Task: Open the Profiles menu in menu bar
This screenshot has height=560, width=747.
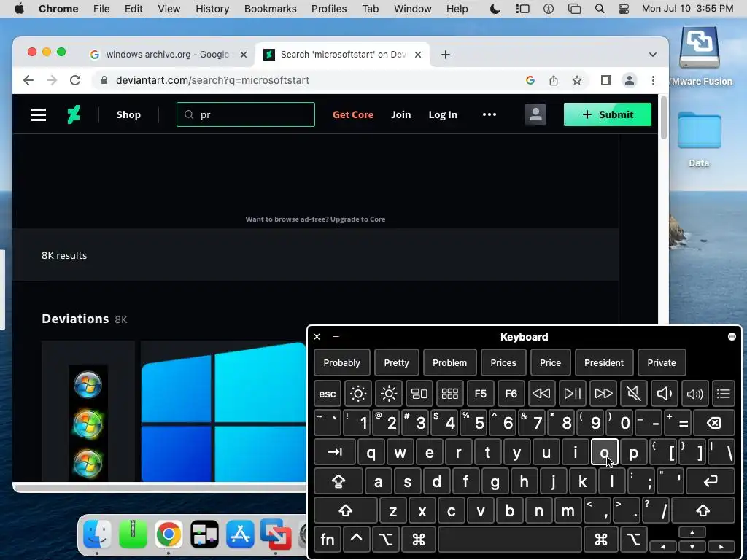Action: [329, 9]
